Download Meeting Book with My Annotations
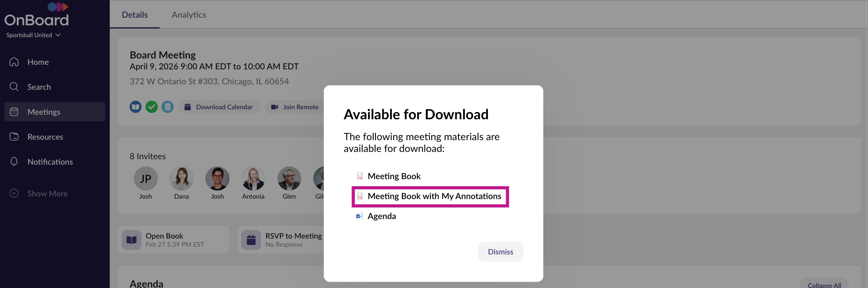The image size is (868, 288). (434, 196)
